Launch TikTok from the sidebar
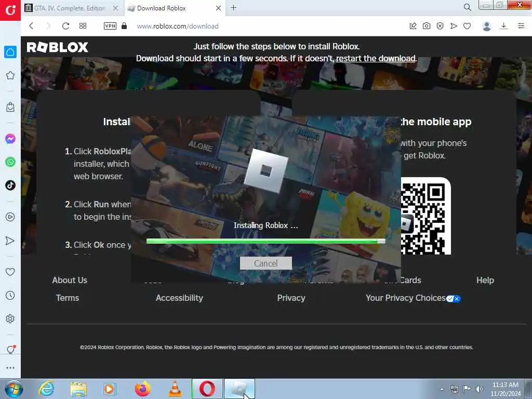532x399 pixels. [10, 185]
